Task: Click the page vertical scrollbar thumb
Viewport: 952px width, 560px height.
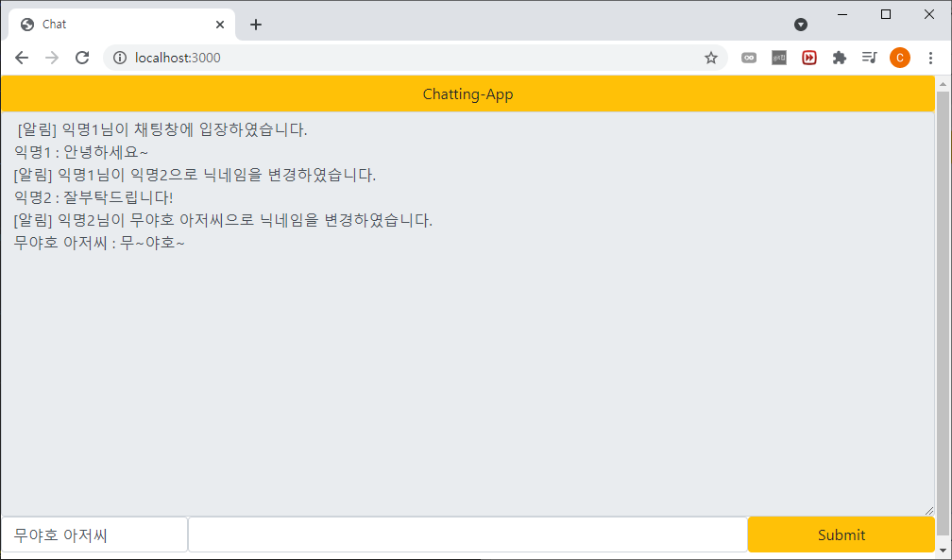Action: 943,313
